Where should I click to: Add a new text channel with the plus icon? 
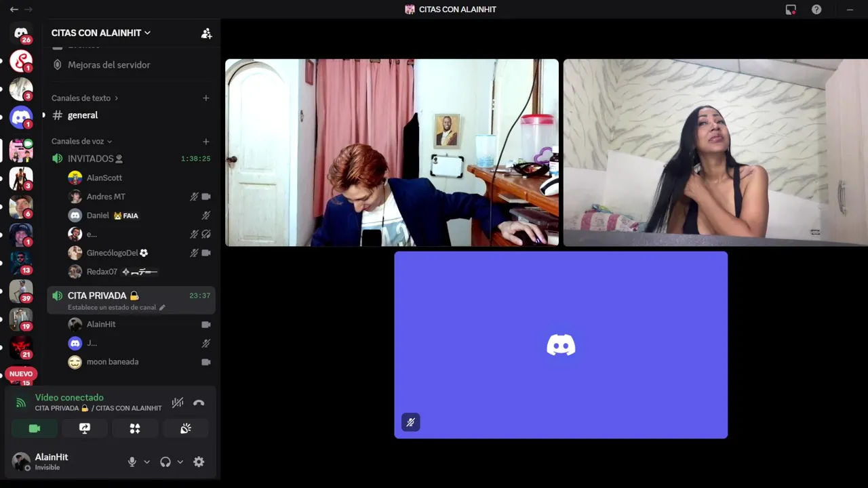206,98
